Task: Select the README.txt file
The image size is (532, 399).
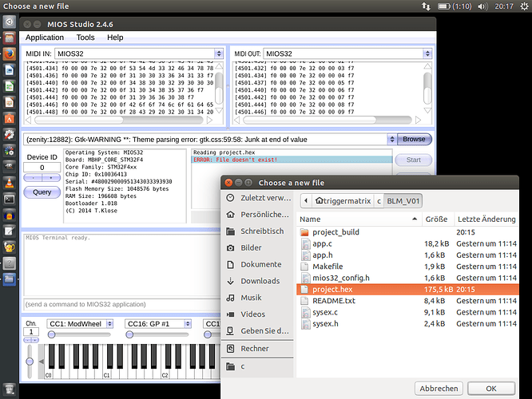Action: point(408,301)
